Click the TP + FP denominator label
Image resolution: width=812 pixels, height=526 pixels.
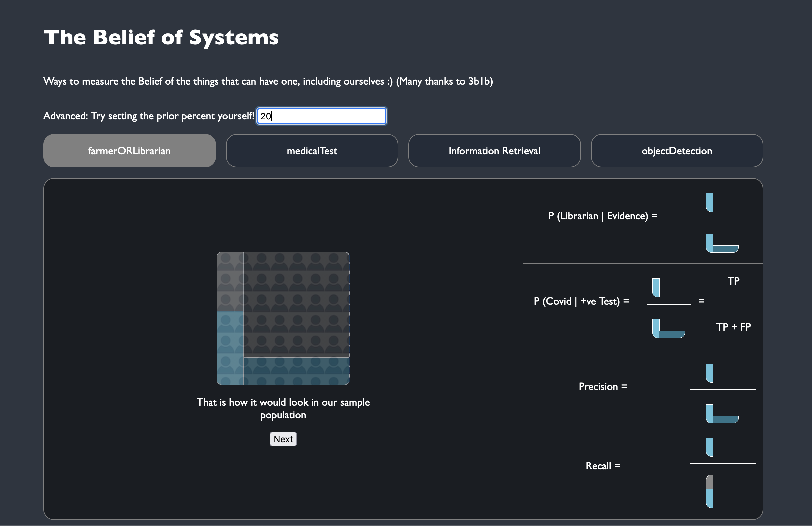(733, 327)
